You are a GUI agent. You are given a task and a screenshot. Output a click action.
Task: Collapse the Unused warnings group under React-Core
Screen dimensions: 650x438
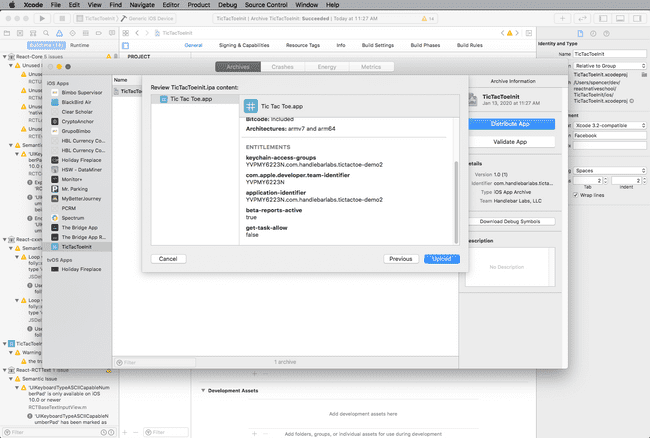pos(11,65)
